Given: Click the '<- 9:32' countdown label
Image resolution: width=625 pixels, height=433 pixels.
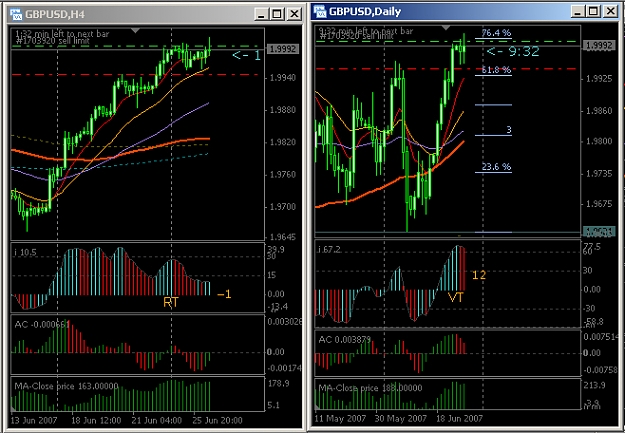Looking at the screenshot, I should point(513,51).
